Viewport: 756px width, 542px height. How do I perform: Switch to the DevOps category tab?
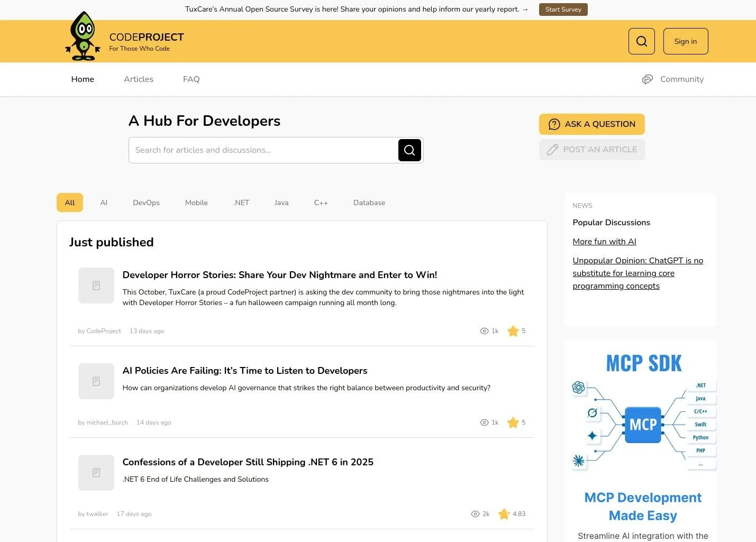click(146, 203)
